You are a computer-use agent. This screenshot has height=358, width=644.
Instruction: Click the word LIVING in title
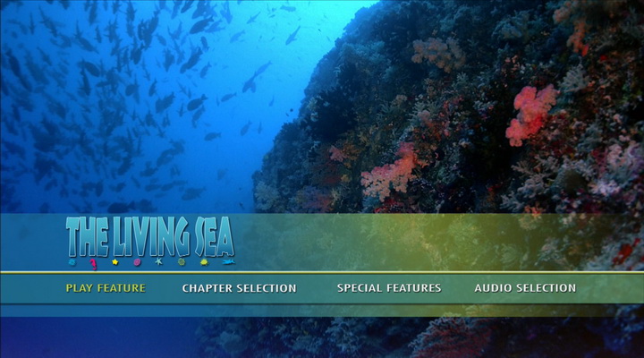click(x=151, y=236)
